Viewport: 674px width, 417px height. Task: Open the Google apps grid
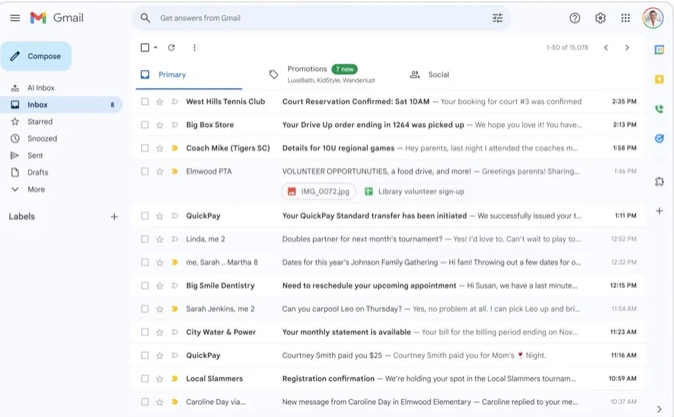626,18
